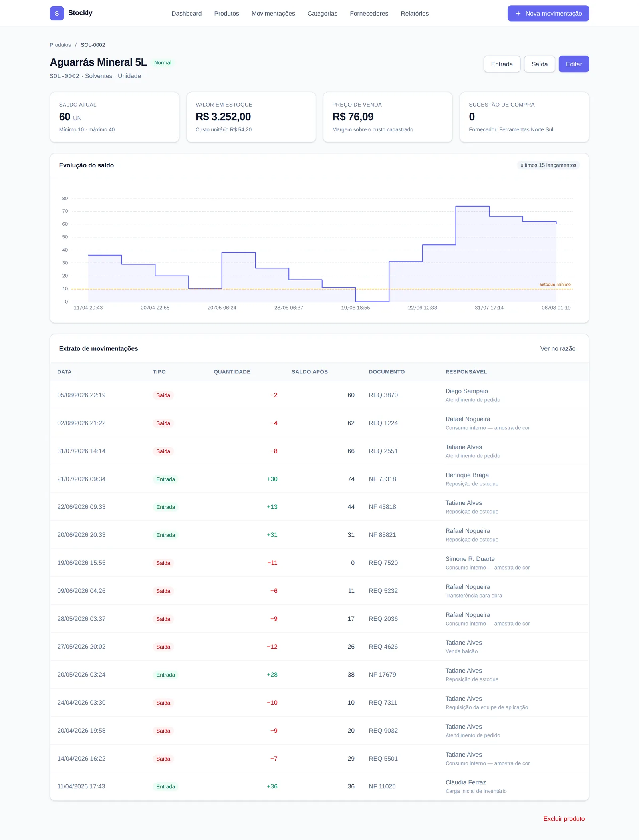Click the SALDO APÓS column header
This screenshot has height=840, width=639.
[x=310, y=372]
